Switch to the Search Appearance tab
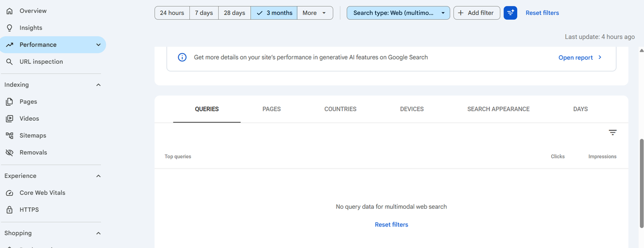644x248 pixels. pyautogui.click(x=499, y=109)
